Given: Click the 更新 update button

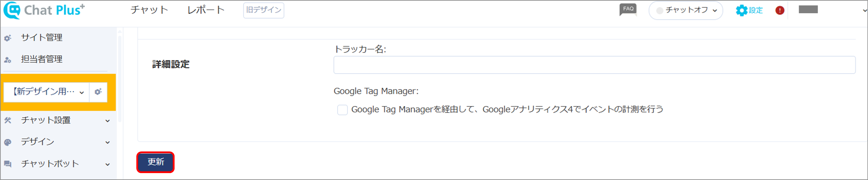Looking at the screenshot, I should tap(155, 162).
